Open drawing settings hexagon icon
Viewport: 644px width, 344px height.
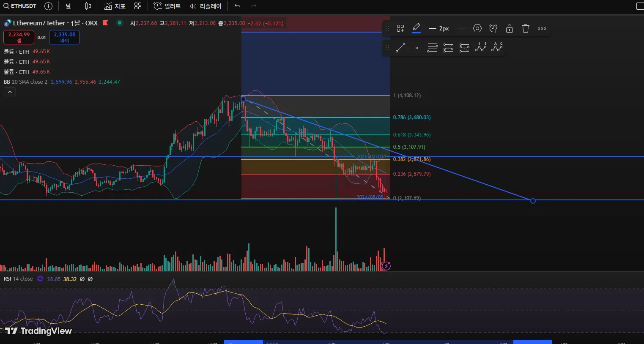click(477, 28)
